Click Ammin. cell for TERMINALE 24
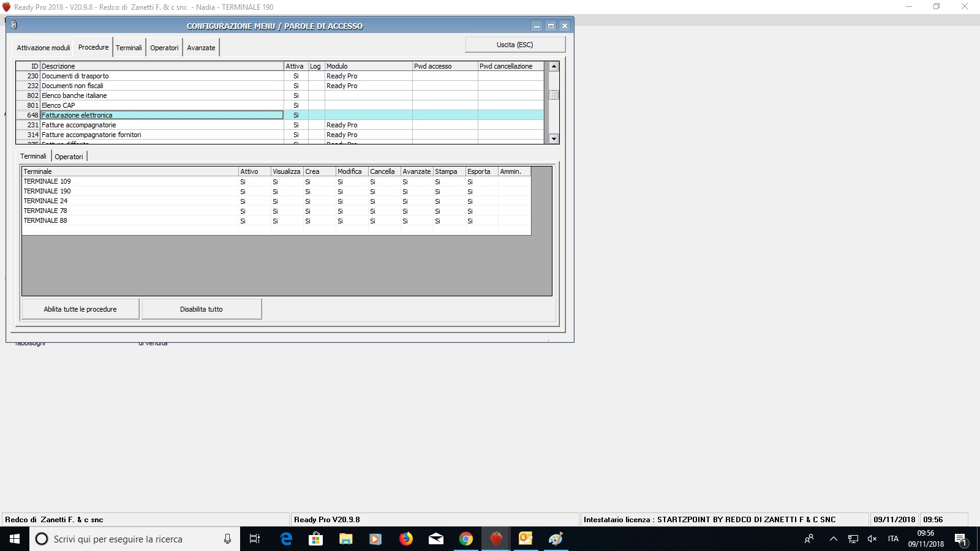The width and height of the screenshot is (980, 551). [514, 201]
